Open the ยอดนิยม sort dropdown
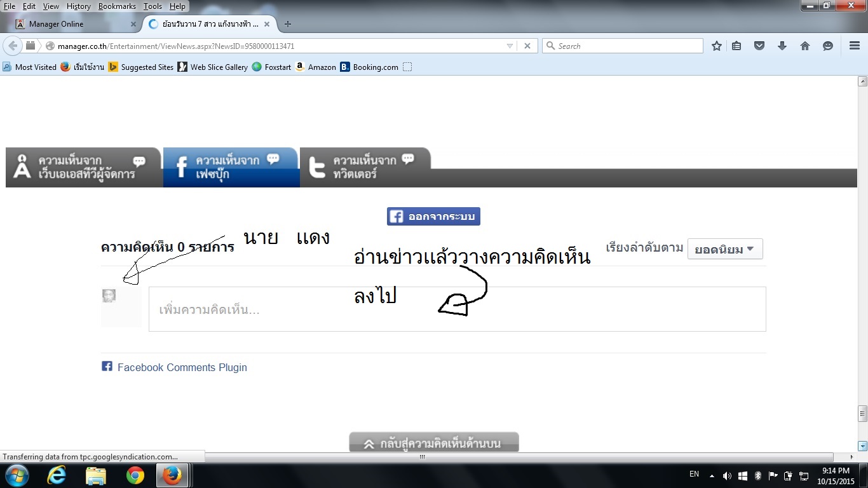This screenshot has height=488, width=868. pos(725,249)
